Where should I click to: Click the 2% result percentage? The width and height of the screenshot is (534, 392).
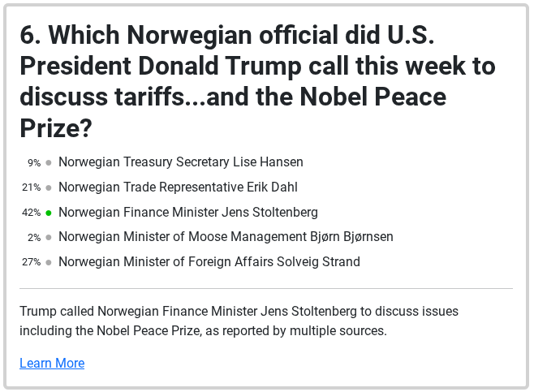34,237
